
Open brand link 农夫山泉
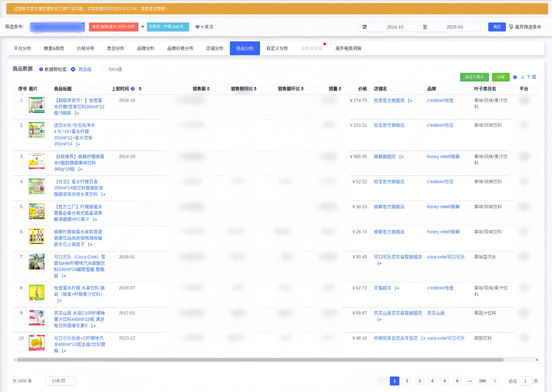pos(436,313)
